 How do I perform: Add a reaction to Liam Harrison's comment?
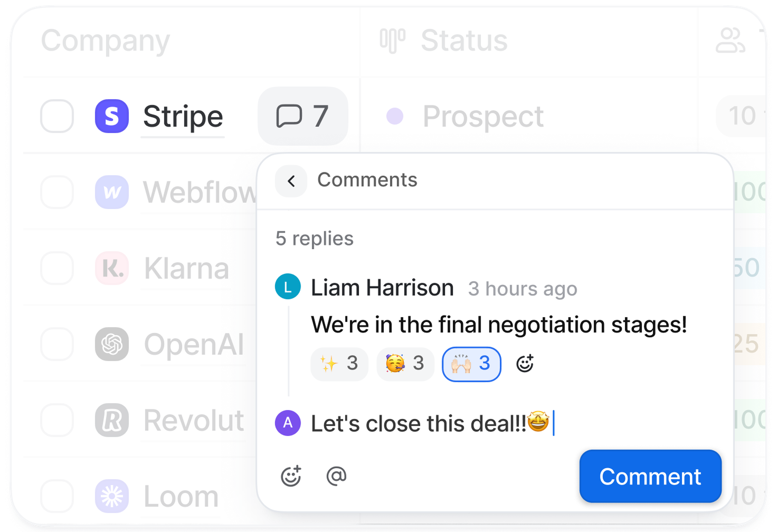pyautogui.click(x=524, y=363)
